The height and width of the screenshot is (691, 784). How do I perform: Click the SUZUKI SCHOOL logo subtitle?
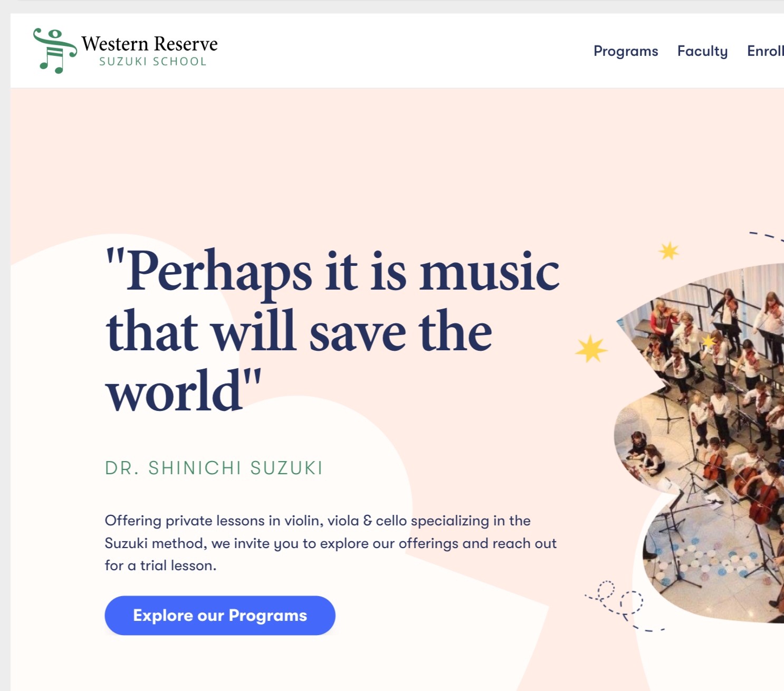tap(153, 61)
